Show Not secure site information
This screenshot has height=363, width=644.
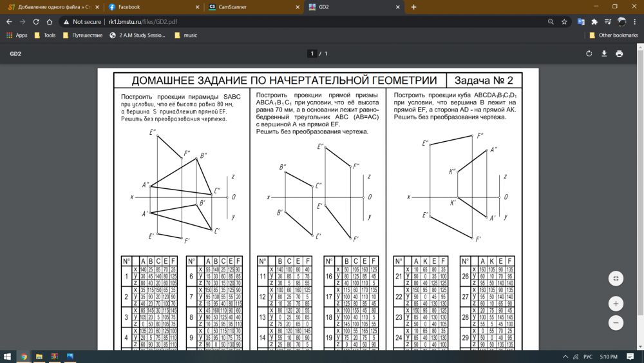coord(82,22)
